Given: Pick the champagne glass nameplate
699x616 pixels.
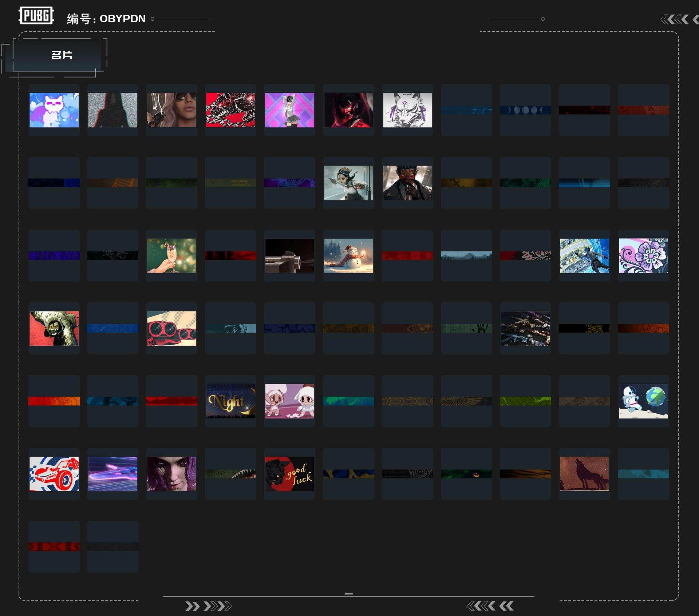Looking at the screenshot, I should 171,255.
